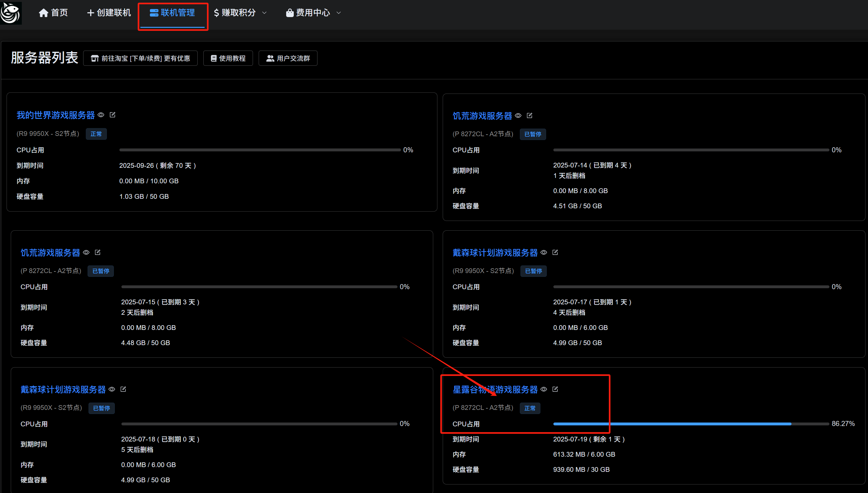Open the 使用教程 button
The image size is (868, 493).
pyautogui.click(x=228, y=58)
